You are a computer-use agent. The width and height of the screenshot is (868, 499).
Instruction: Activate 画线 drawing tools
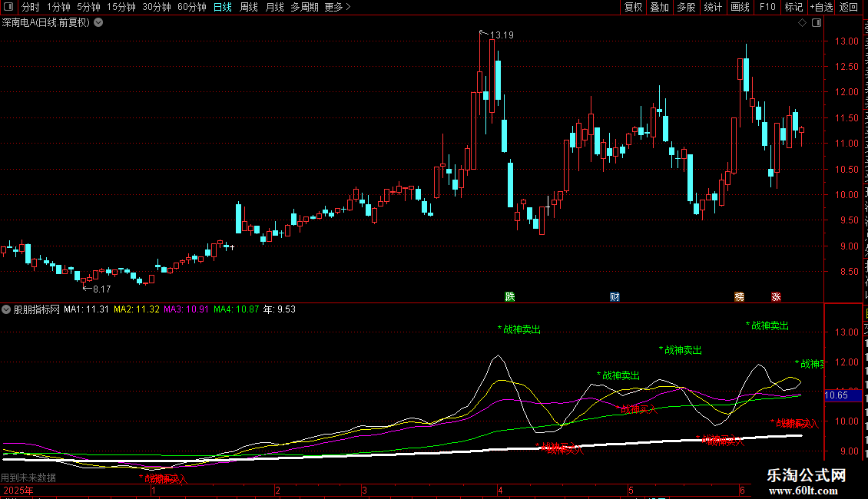click(x=740, y=7)
